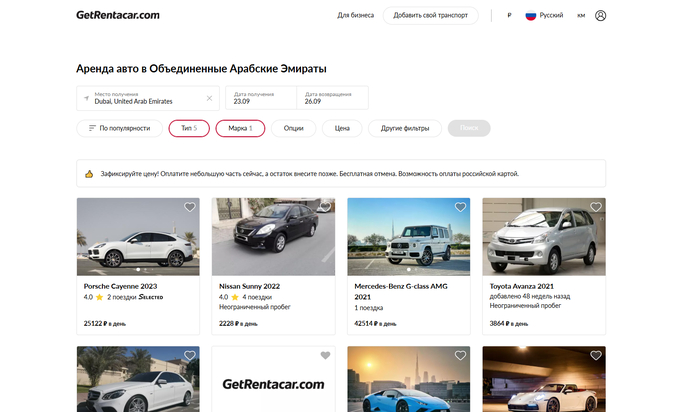The image size is (700, 412).
Task: Switch distance units via км
Action: (x=581, y=16)
